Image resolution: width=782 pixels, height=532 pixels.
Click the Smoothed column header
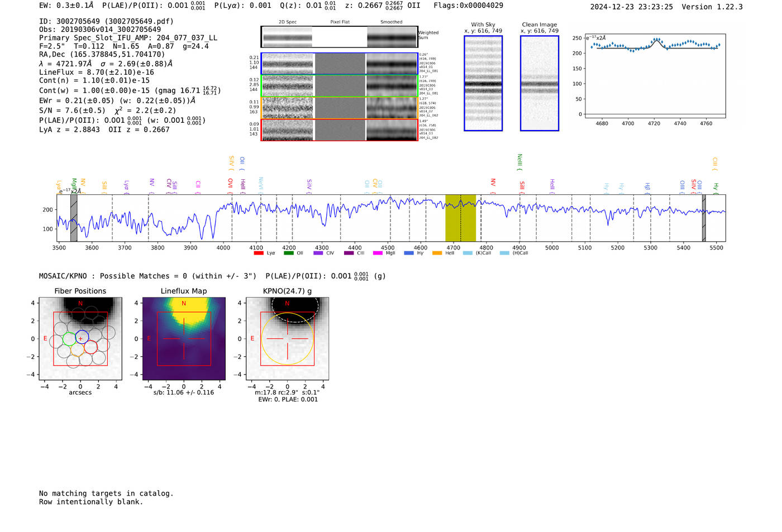391,22
